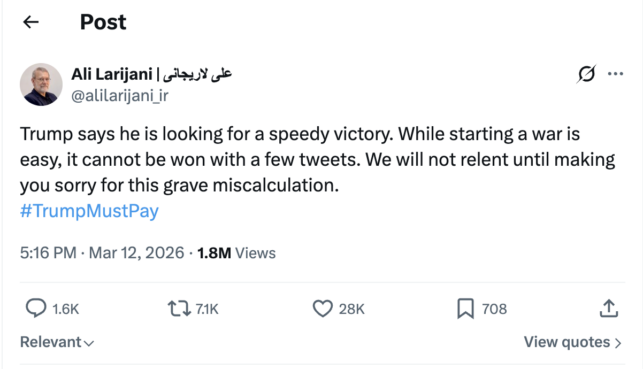The width and height of the screenshot is (643, 369).
Task: Bookmark the post with bookmark icon
Action: [x=465, y=309]
